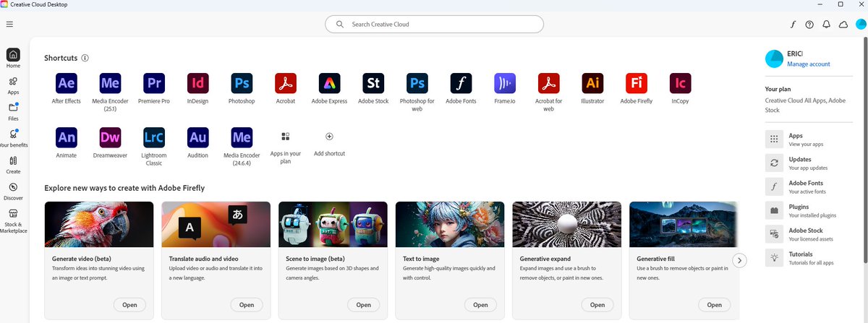
Task: Open Scene to image (beta)
Action: pos(364,305)
